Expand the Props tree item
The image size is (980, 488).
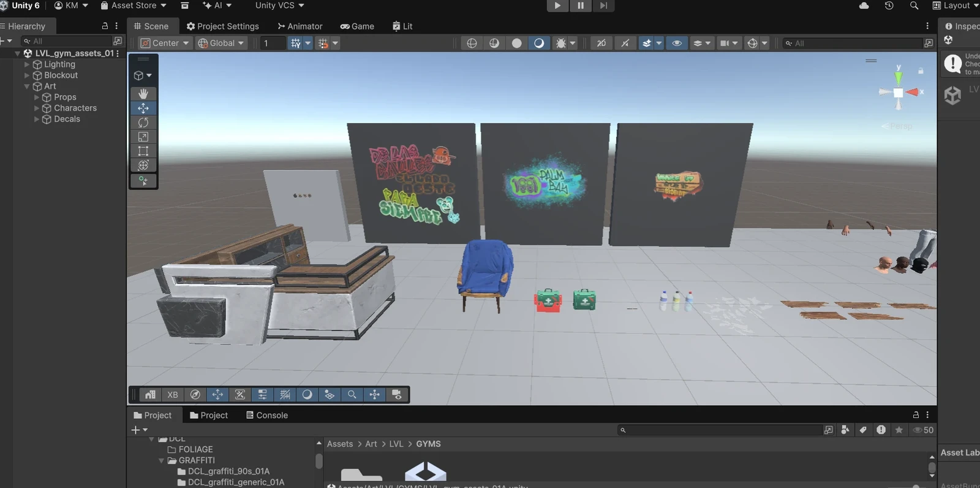coord(37,97)
